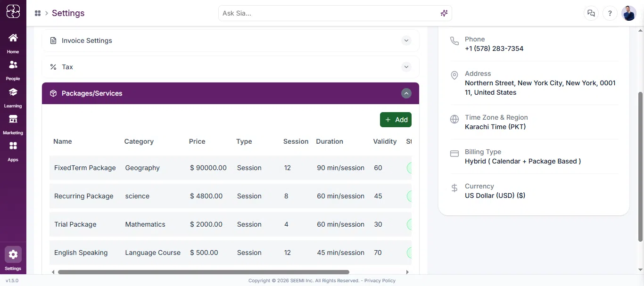Click the Address location pin icon
The height and width of the screenshot is (286, 644).
(454, 75)
